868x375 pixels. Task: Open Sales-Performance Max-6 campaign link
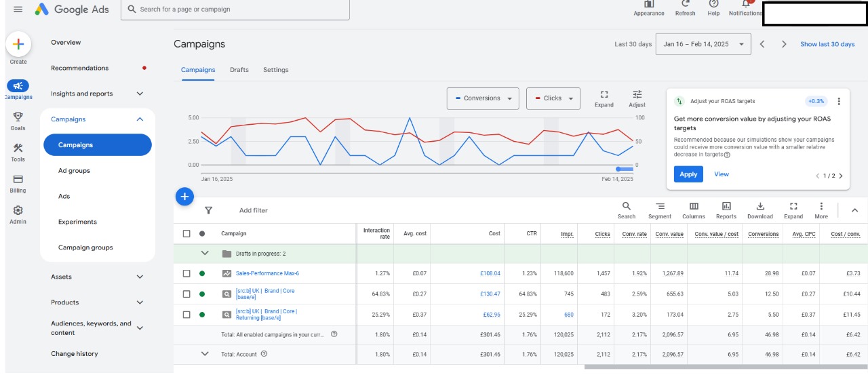pyautogui.click(x=267, y=273)
